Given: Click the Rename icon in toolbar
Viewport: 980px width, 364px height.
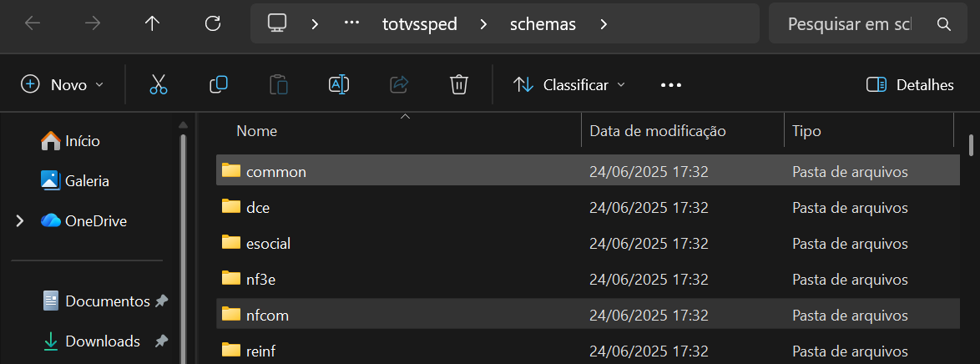Looking at the screenshot, I should pos(338,84).
